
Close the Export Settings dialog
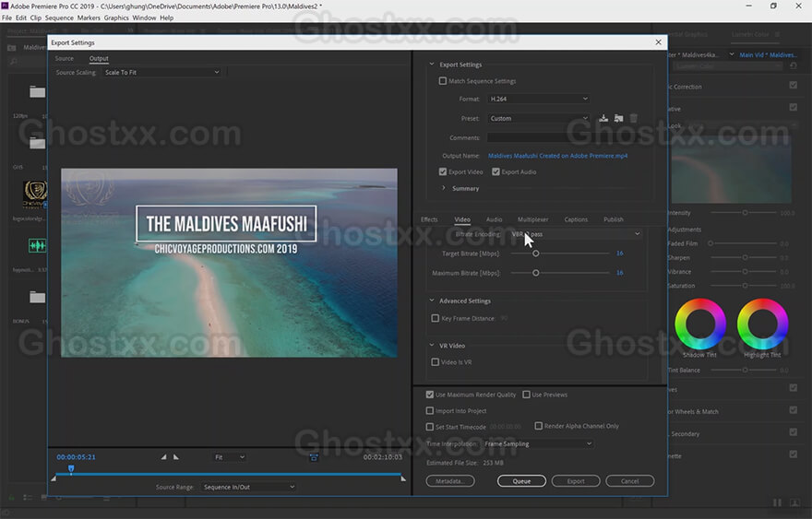pyautogui.click(x=658, y=42)
